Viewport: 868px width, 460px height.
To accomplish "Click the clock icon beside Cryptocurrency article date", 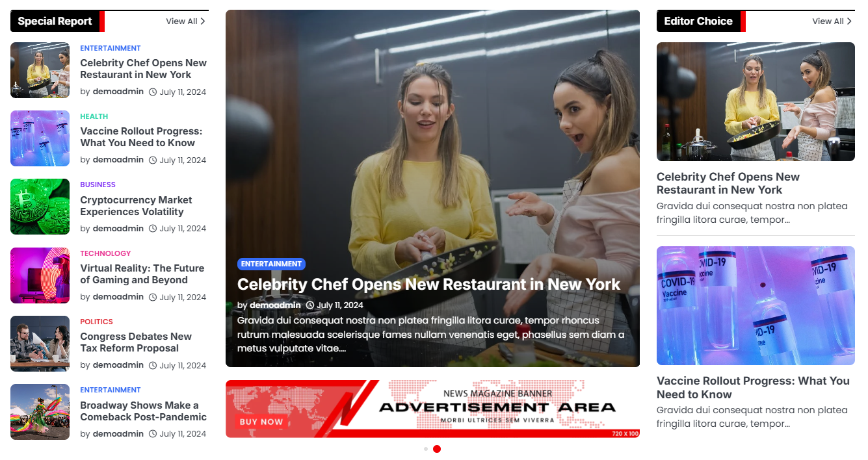I will tap(153, 229).
